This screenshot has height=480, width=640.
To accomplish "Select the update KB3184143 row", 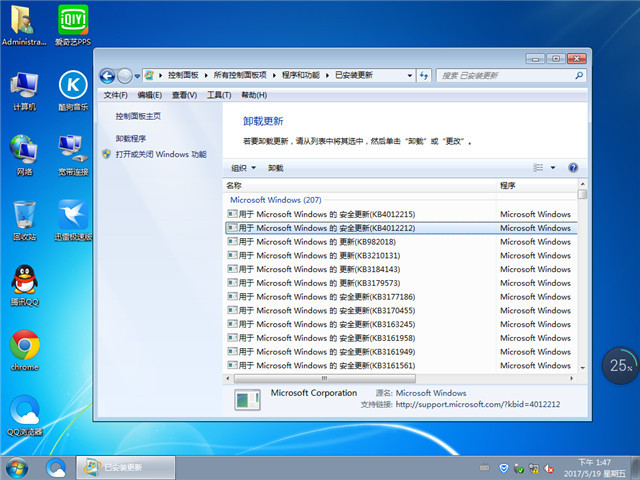I will tap(401, 269).
